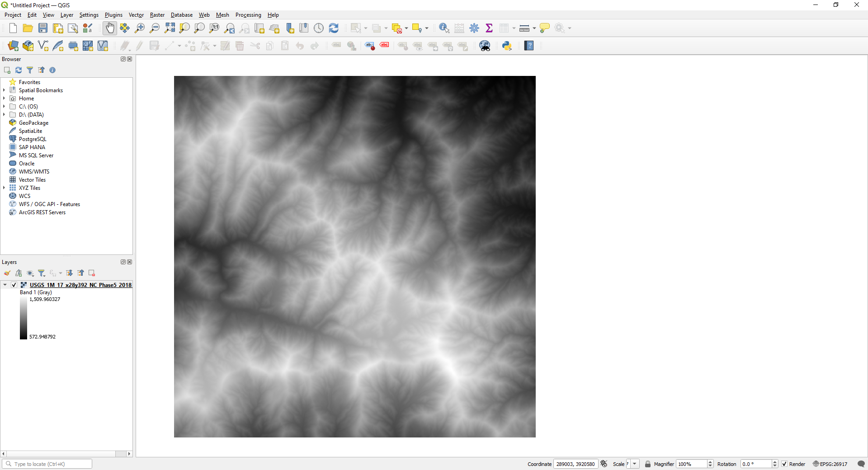The image size is (868, 470).
Task: Open the Scale dropdown arrow
Action: [x=635, y=464]
